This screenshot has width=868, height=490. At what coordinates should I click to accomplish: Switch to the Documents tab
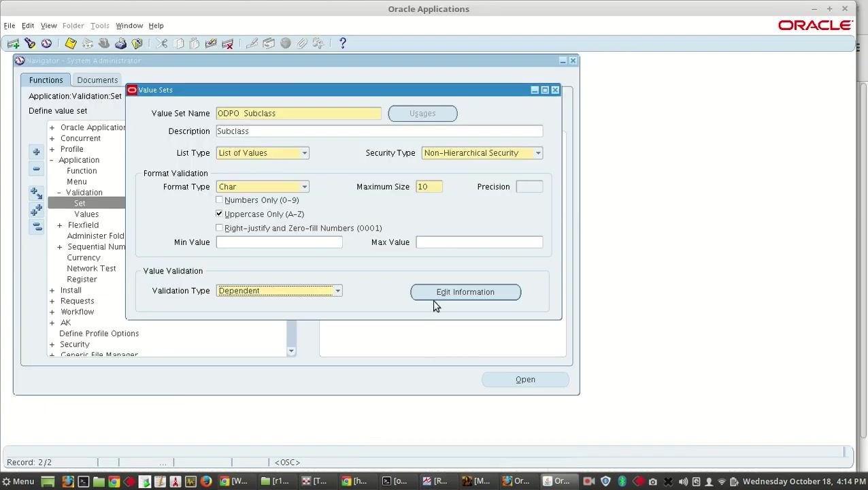click(x=97, y=80)
